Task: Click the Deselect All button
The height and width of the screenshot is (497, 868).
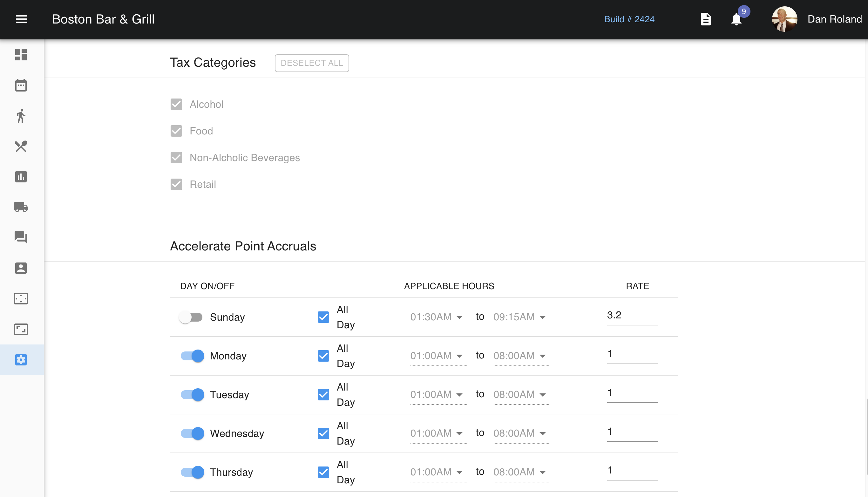Action: (x=311, y=63)
